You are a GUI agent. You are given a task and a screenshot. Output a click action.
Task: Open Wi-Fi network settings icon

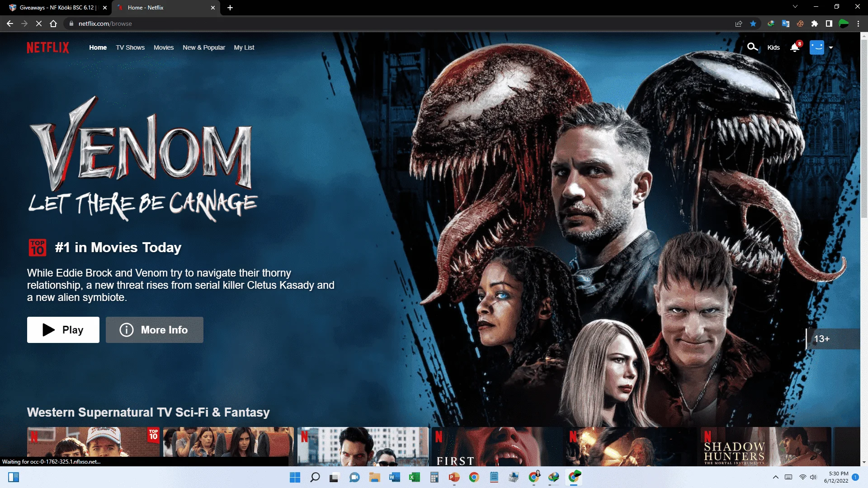click(x=803, y=477)
